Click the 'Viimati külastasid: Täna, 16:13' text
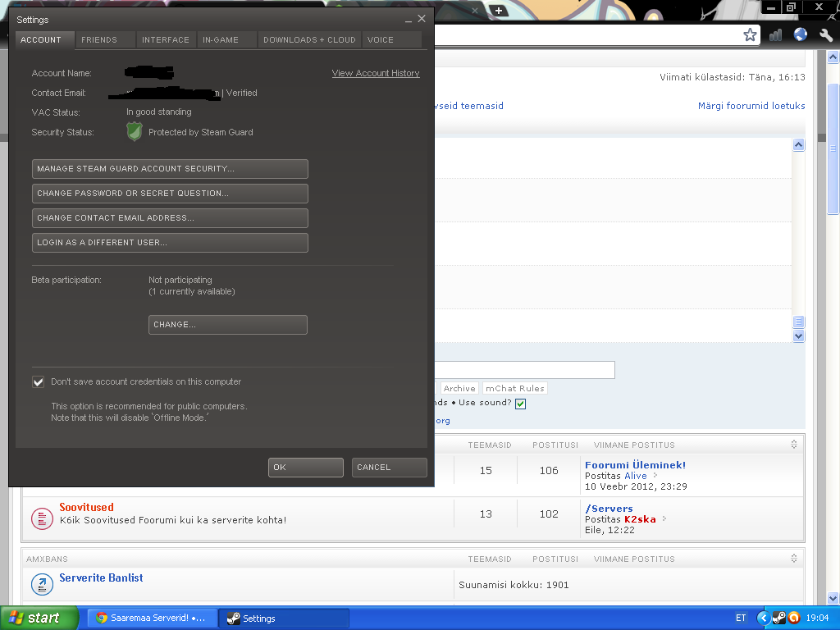 click(733, 77)
